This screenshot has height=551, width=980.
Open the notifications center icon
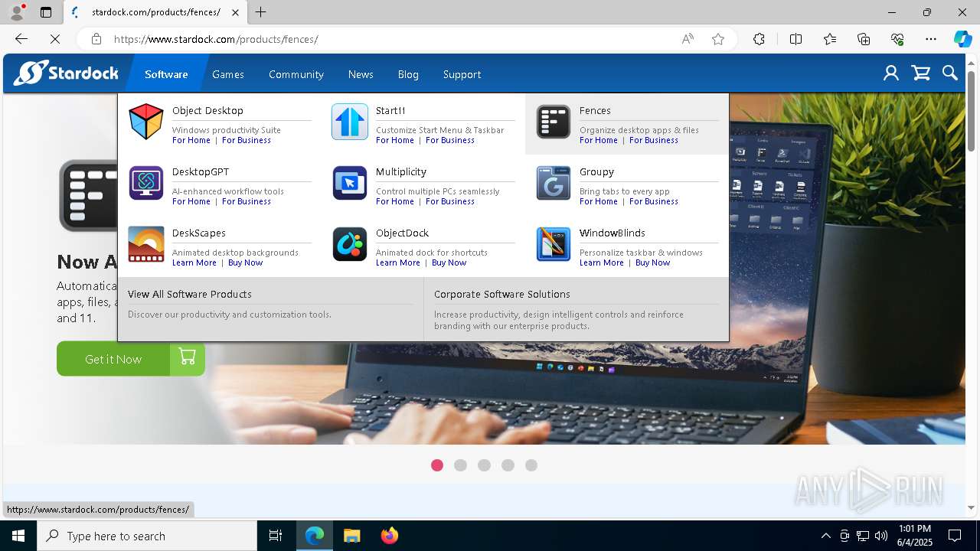(x=955, y=536)
